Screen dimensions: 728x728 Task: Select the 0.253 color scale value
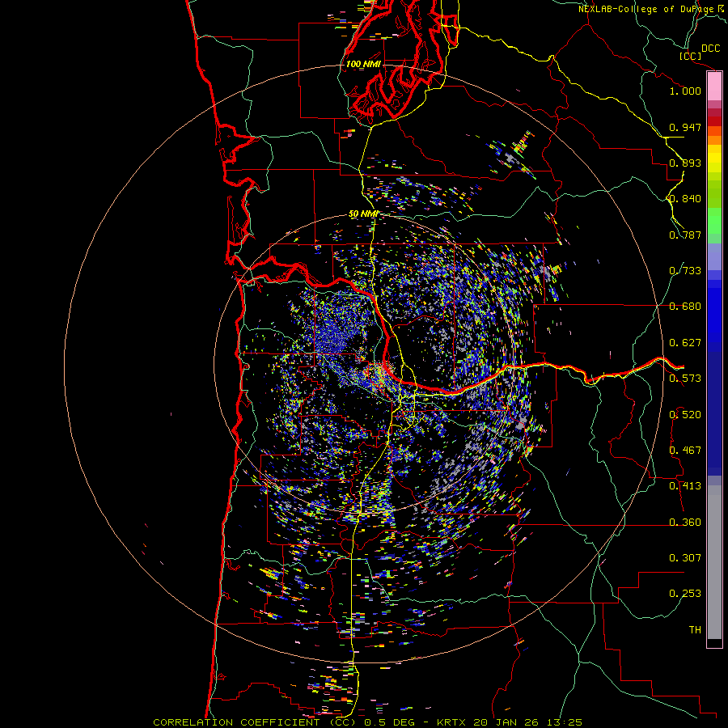[685, 594]
